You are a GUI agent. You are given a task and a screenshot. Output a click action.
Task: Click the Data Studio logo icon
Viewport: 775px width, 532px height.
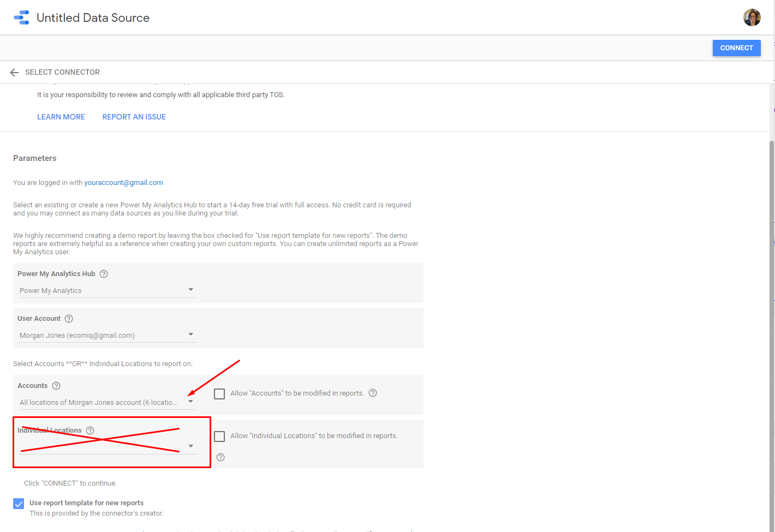[x=22, y=17]
